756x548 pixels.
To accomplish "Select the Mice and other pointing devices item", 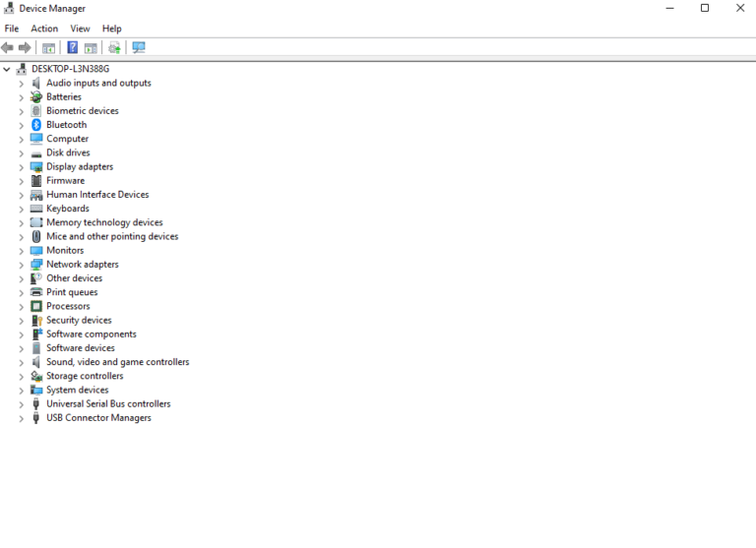I will [112, 236].
